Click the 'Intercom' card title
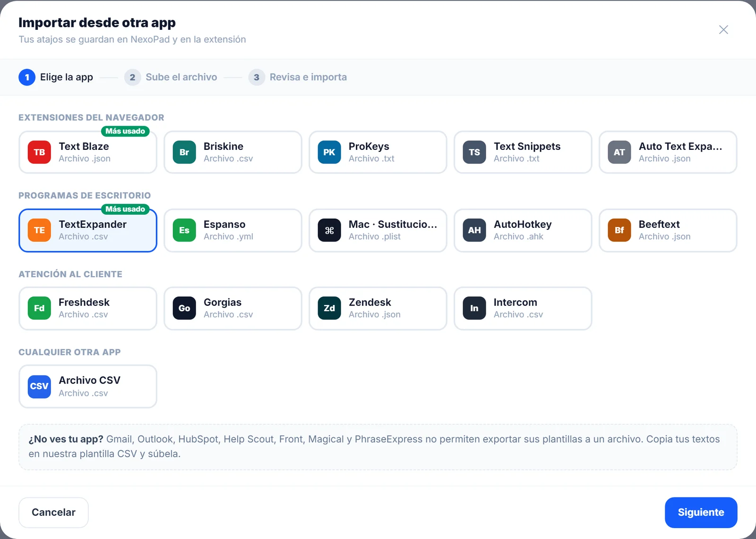Viewport: 756px width, 539px height. click(x=515, y=303)
